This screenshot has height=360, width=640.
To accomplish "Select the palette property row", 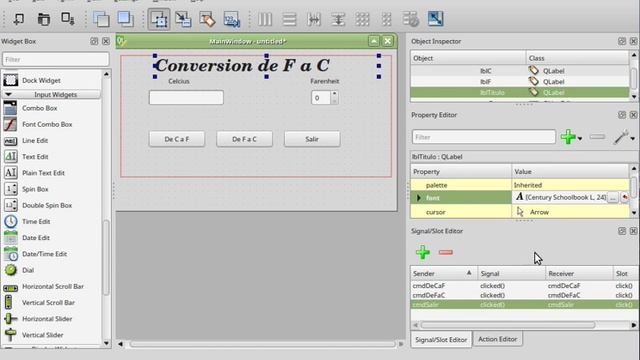I will [520, 185].
